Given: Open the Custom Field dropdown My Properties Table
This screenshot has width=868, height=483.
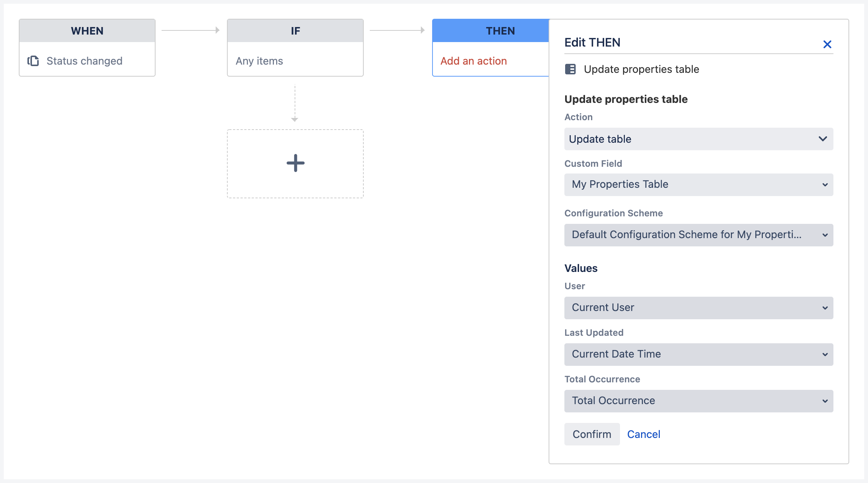Looking at the screenshot, I should [698, 184].
